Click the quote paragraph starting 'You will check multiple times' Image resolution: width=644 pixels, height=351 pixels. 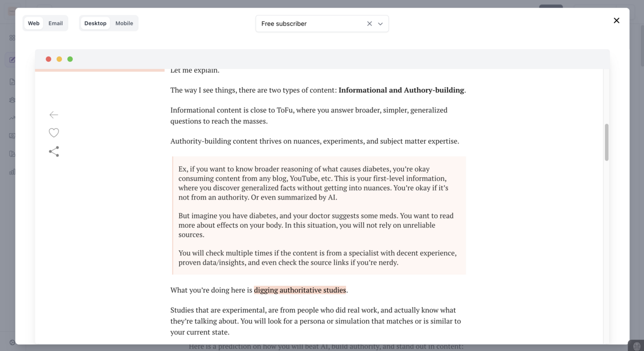tap(318, 258)
